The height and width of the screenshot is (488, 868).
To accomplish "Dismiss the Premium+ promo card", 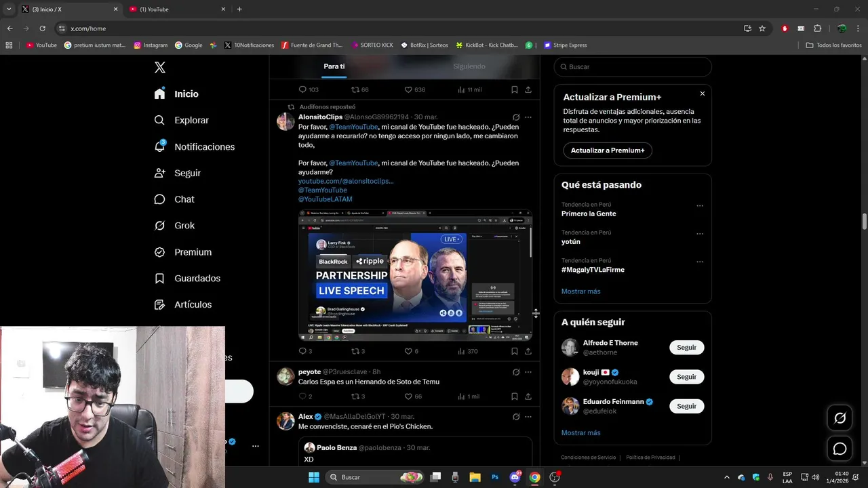I will 703,94.
